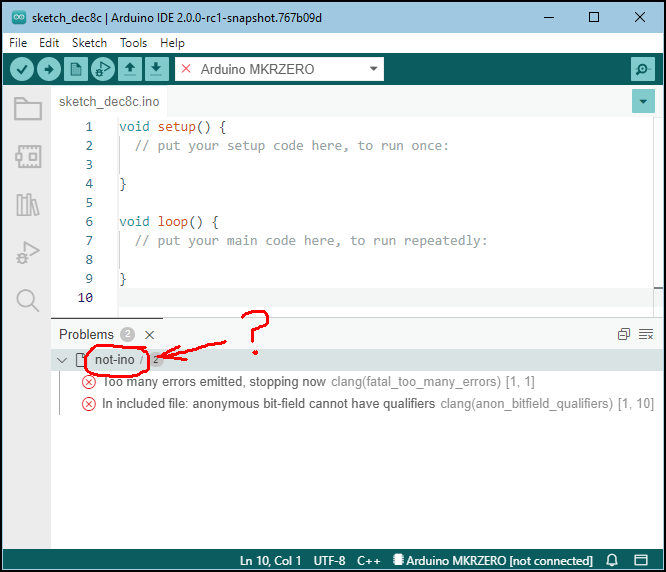Open the Sketchbook folder sidebar icon
Viewport: 666px width, 572px height.
pyautogui.click(x=28, y=109)
